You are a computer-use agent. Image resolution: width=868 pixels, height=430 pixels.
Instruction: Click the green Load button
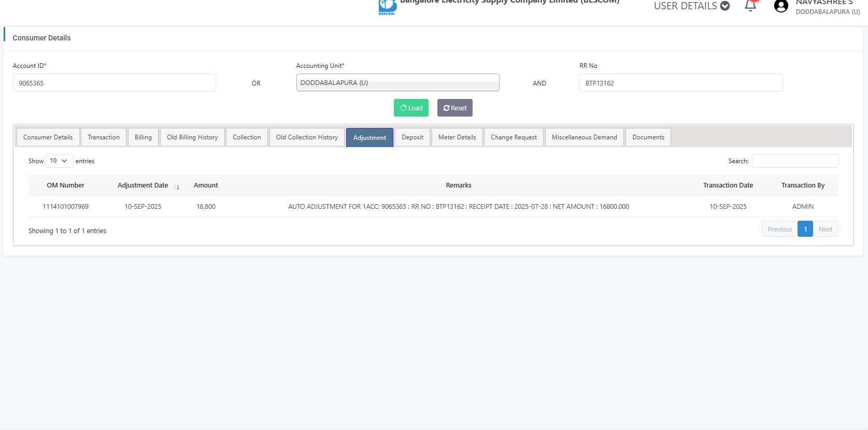[411, 108]
